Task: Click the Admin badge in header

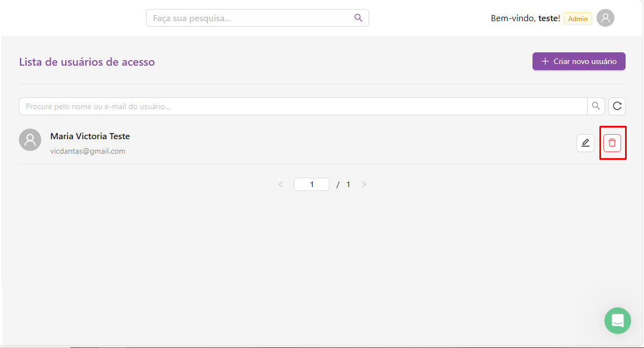Action: pos(578,18)
